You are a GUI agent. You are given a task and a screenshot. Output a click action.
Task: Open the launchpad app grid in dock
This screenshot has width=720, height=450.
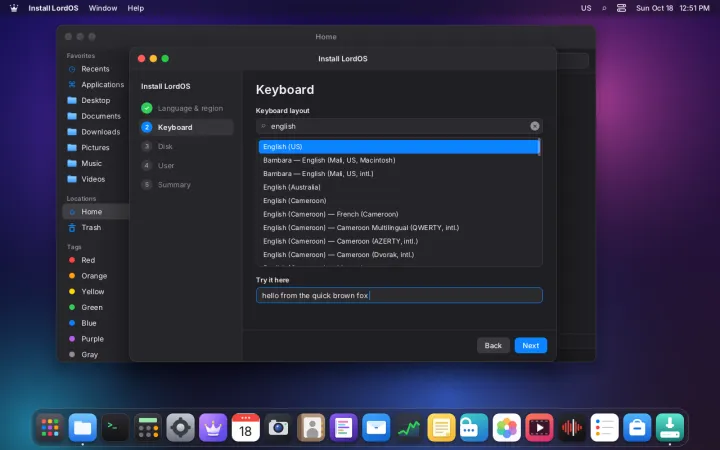(x=50, y=428)
